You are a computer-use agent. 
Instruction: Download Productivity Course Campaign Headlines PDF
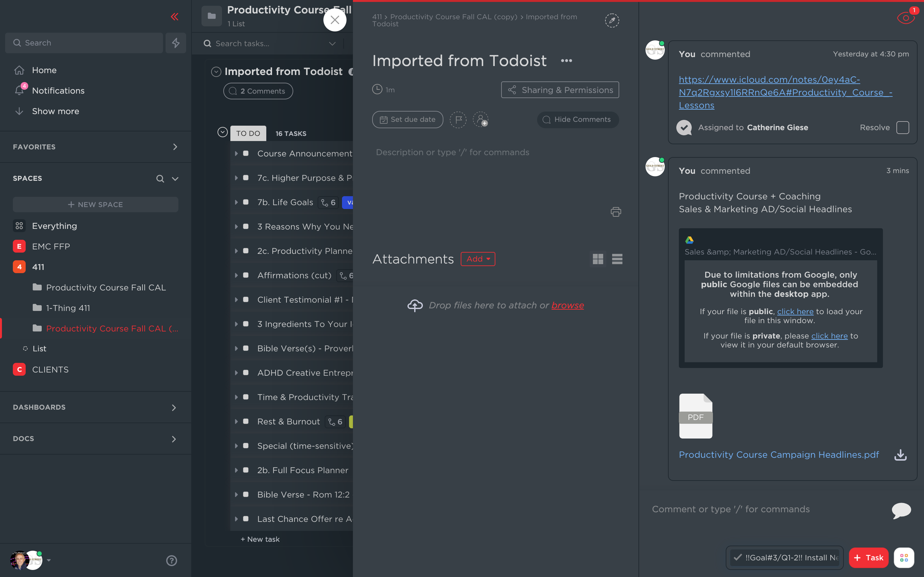click(900, 455)
